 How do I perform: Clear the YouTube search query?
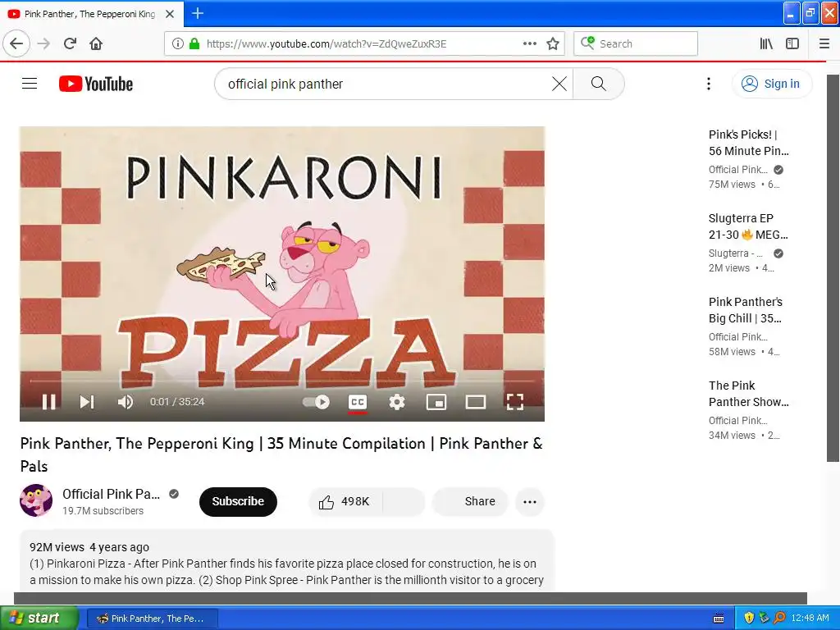click(559, 84)
